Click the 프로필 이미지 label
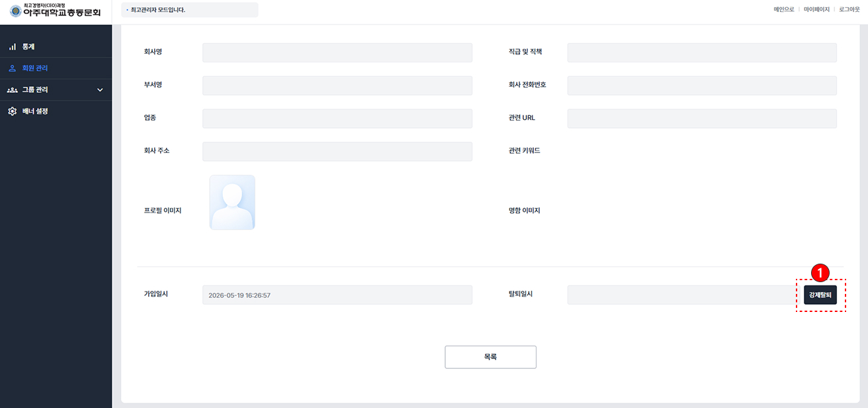This screenshot has height=408, width=868. pyautogui.click(x=163, y=211)
